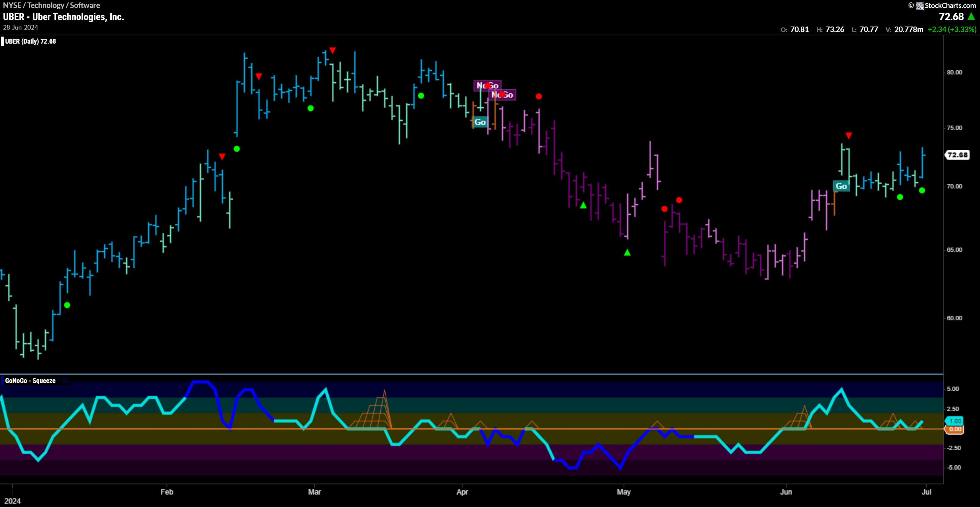
Task: Click the rightmost green circle near end of June
Action: (x=922, y=191)
